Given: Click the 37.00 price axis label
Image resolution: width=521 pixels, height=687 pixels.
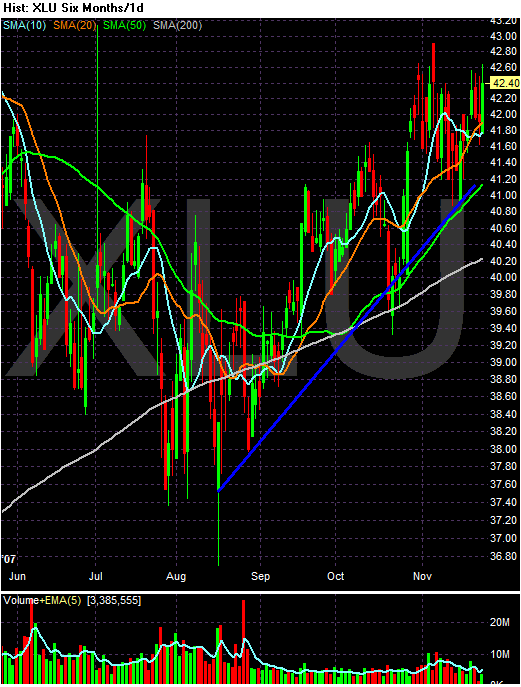Looking at the screenshot, I should click(x=503, y=538).
